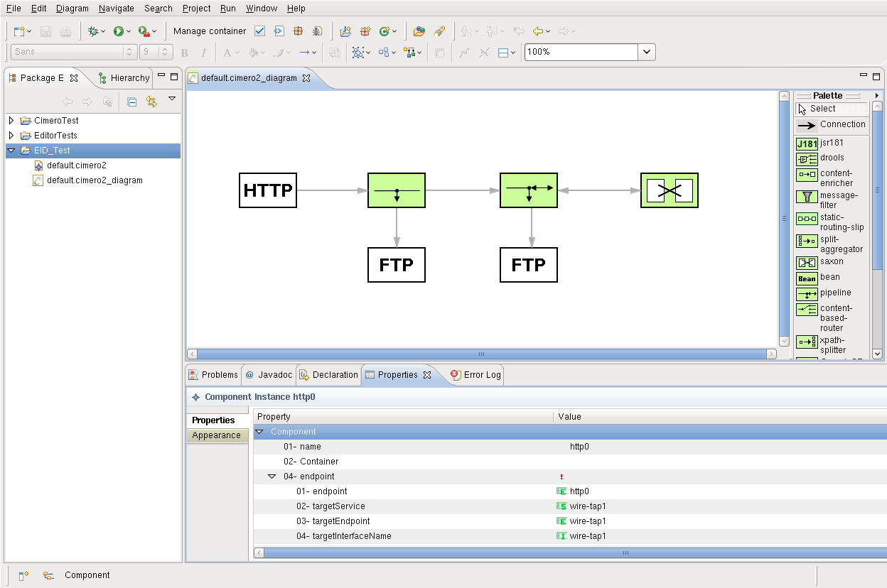The height and width of the screenshot is (588, 887).
Task: Select the saxon palette tool
Action: pos(831,262)
